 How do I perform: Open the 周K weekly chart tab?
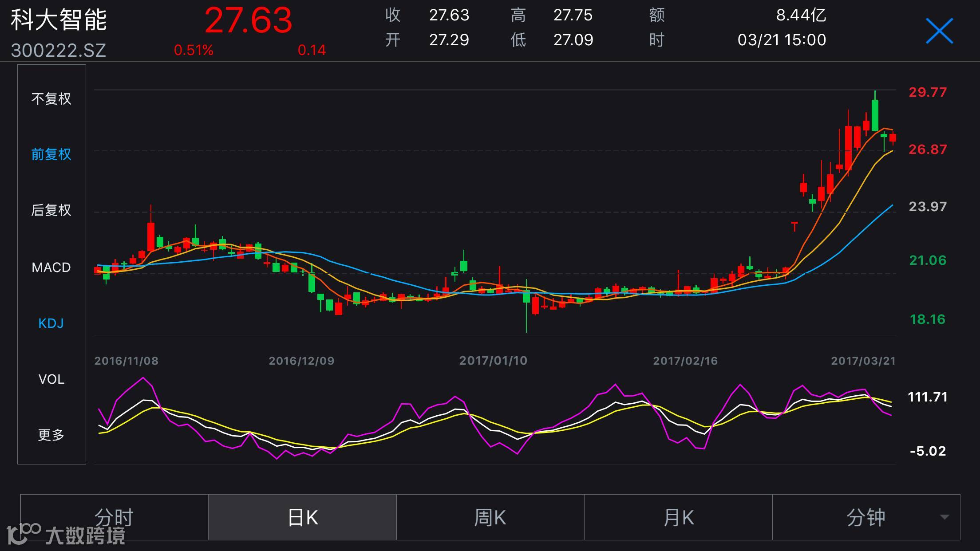coord(490,517)
